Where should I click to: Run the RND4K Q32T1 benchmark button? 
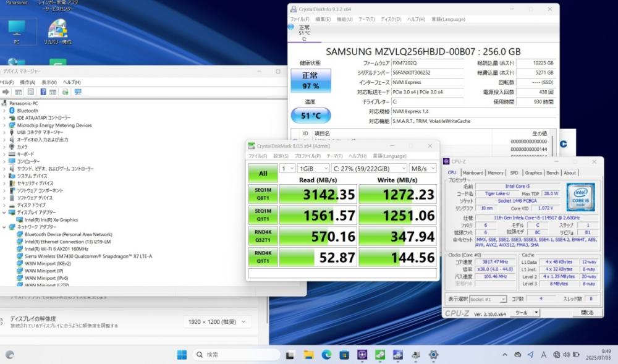click(x=263, y=236)
